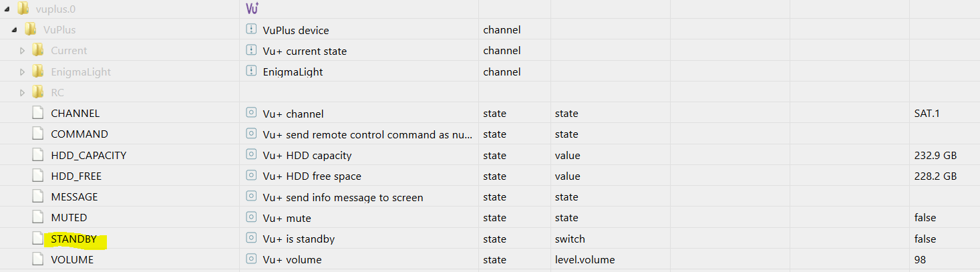This screenshot has height=272, width=980.
Task: Click the state icon beside Vu+ HDD capacity
Action: pyautogui.click(x=251, y=155)
